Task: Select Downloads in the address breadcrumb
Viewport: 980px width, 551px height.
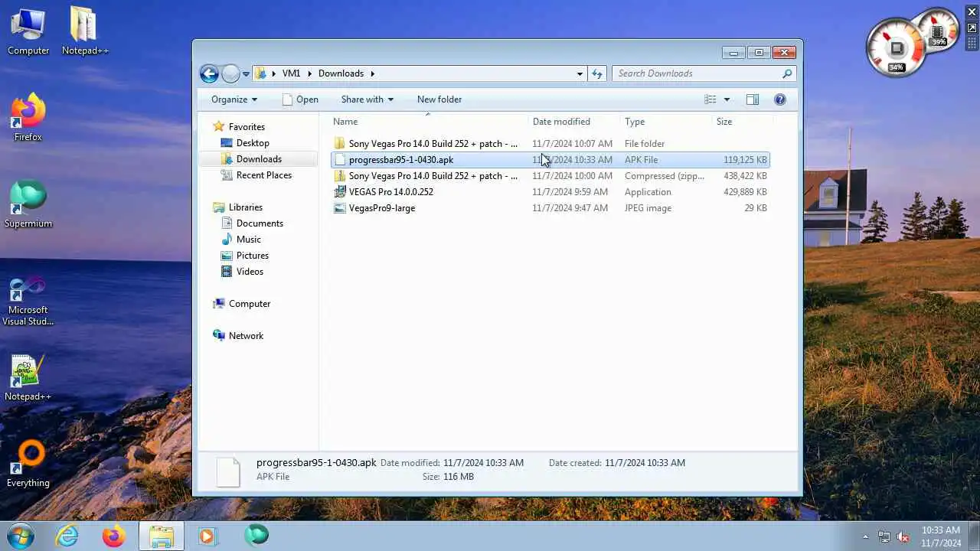Action: (x=341, y=73)
